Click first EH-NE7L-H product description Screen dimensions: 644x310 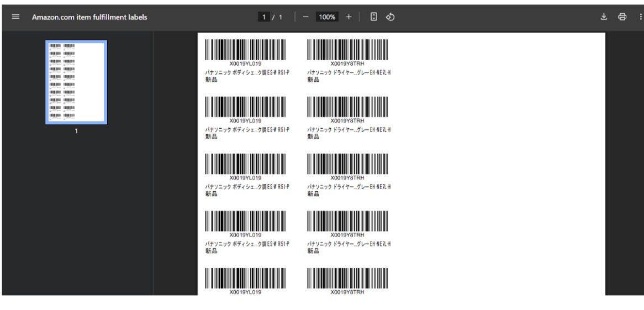(x=349, y=72)
